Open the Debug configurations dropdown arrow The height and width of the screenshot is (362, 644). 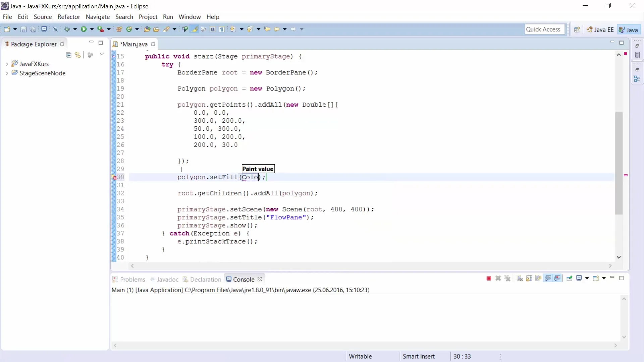(75, 29)
